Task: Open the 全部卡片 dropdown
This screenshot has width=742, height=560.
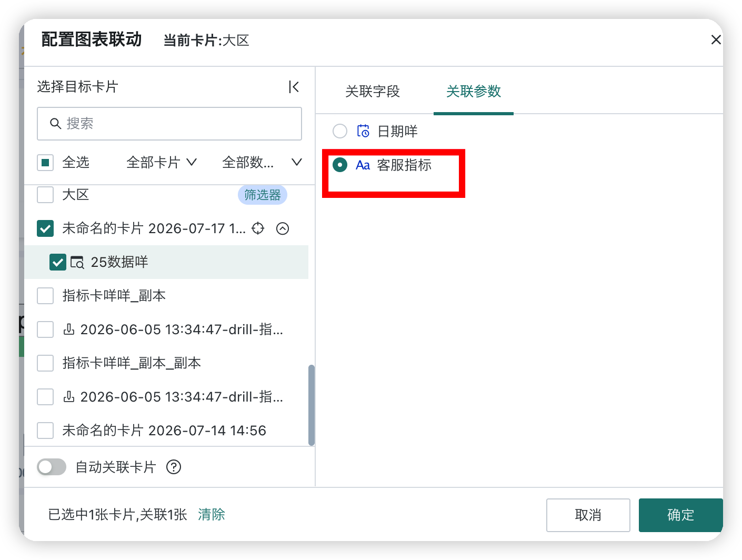Action: click(x=162, y=163)
